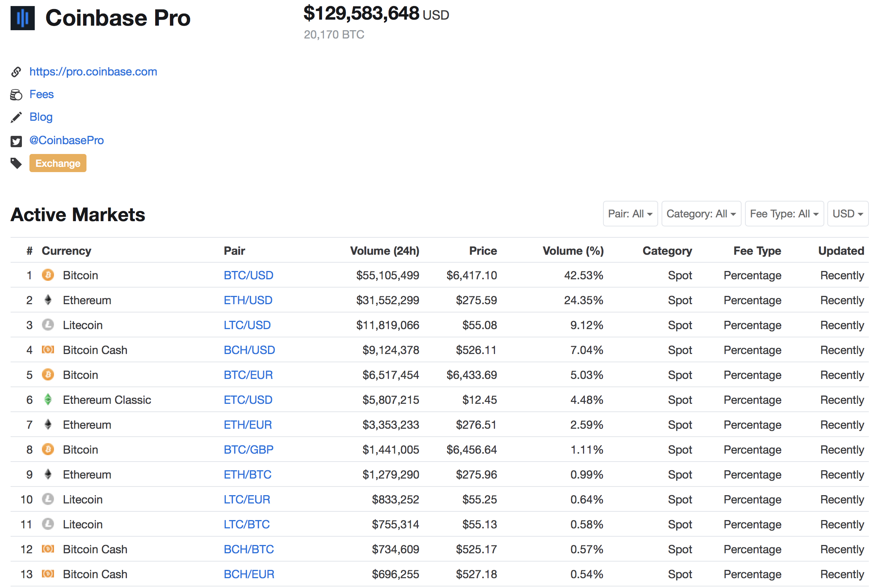This screenshot has height=588, width=873.
Task: Open the ETC/USD pair link
Action: [x=248, y=400]
